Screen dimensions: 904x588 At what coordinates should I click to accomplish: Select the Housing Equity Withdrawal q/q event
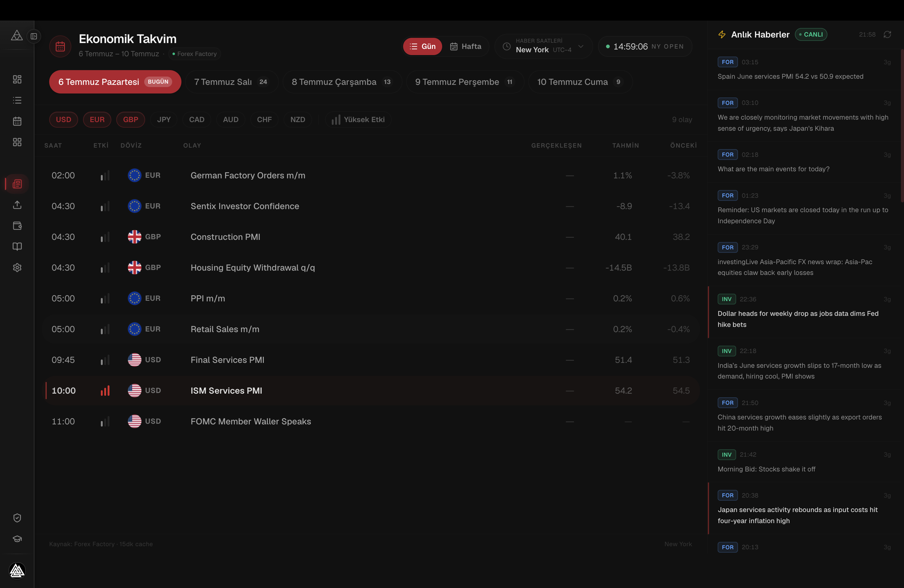tap(370, 268)
